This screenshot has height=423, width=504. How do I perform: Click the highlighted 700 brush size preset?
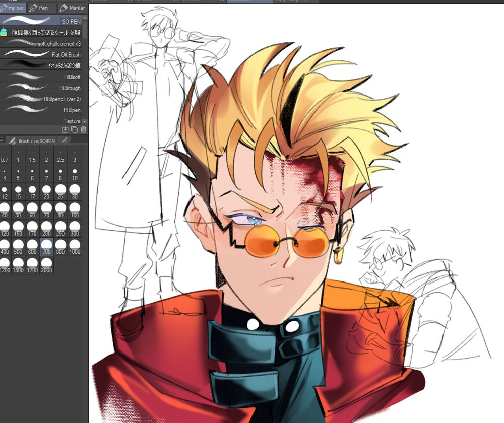46,247
